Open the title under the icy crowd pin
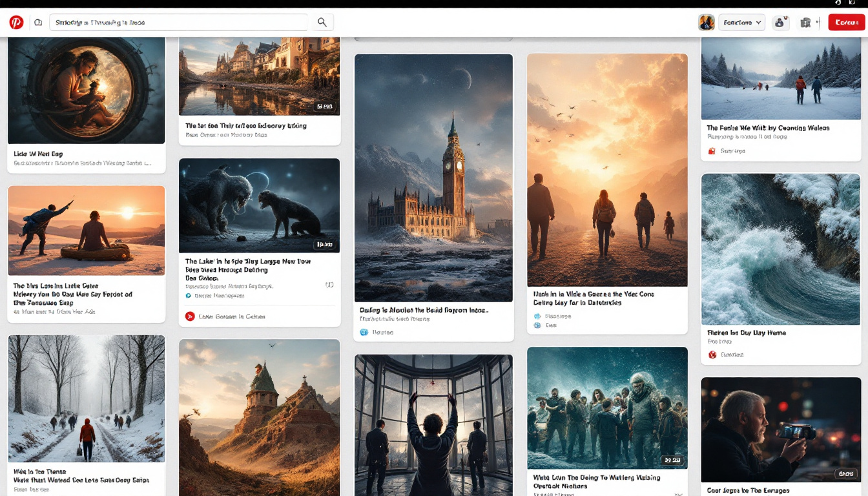 pos(597,482)
